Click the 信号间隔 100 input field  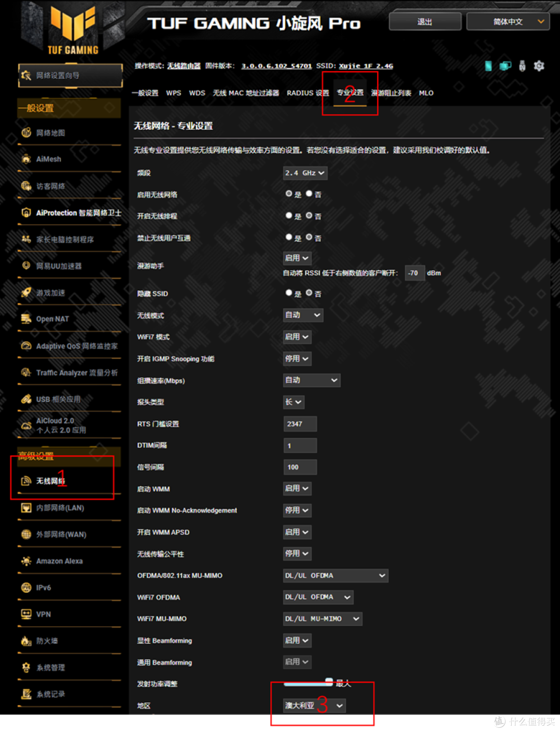pyautogui.click(x=300, y=467)
